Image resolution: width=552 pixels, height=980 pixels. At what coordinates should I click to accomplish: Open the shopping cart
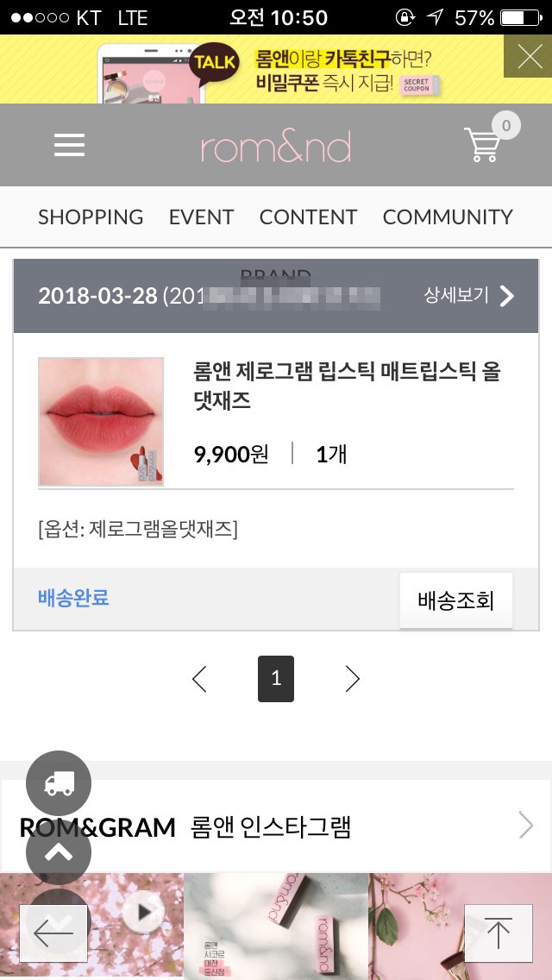pyautogui.click(x=485, y=143)
